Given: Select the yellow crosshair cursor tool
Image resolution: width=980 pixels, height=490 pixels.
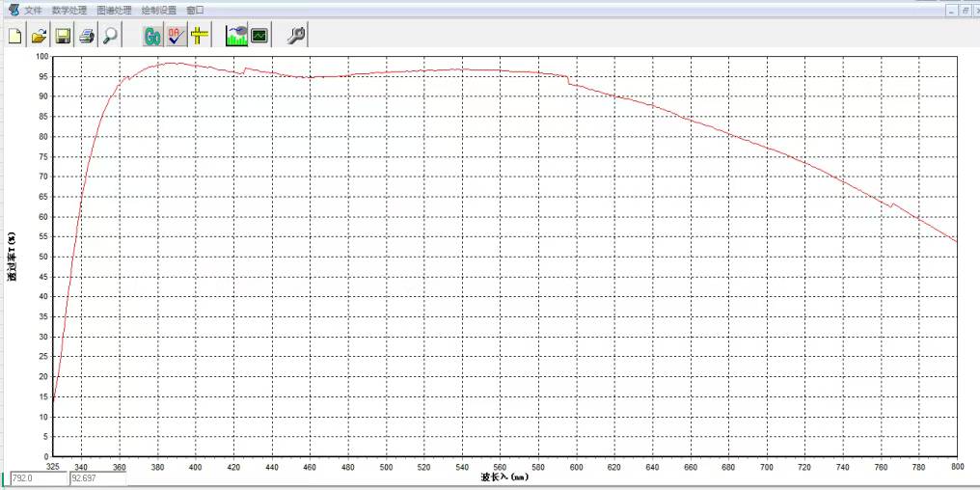Looking at the screenshot, I should [x=200, y=36].
